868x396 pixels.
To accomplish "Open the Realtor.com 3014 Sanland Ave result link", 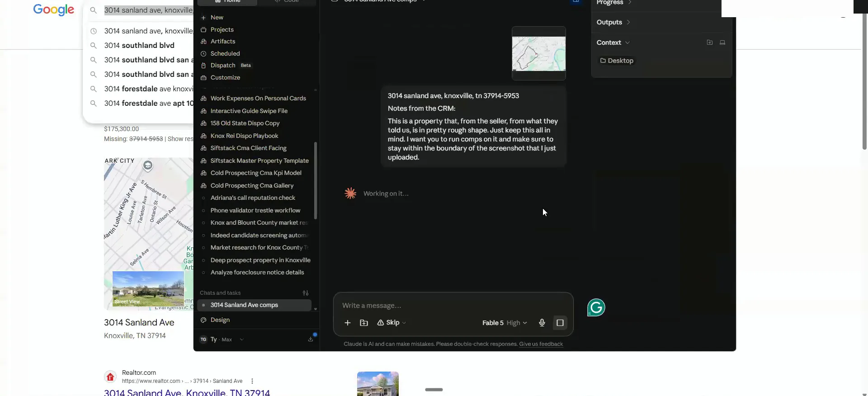I will click(187, 392).
